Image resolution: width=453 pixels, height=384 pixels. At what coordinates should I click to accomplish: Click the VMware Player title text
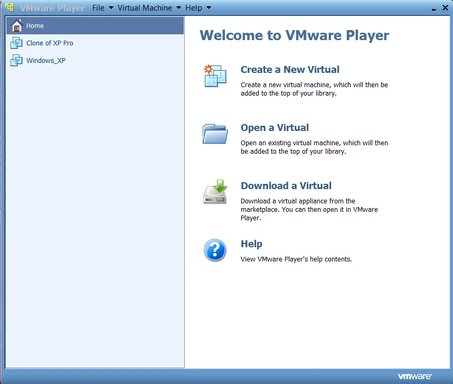[x=52, y=8]
